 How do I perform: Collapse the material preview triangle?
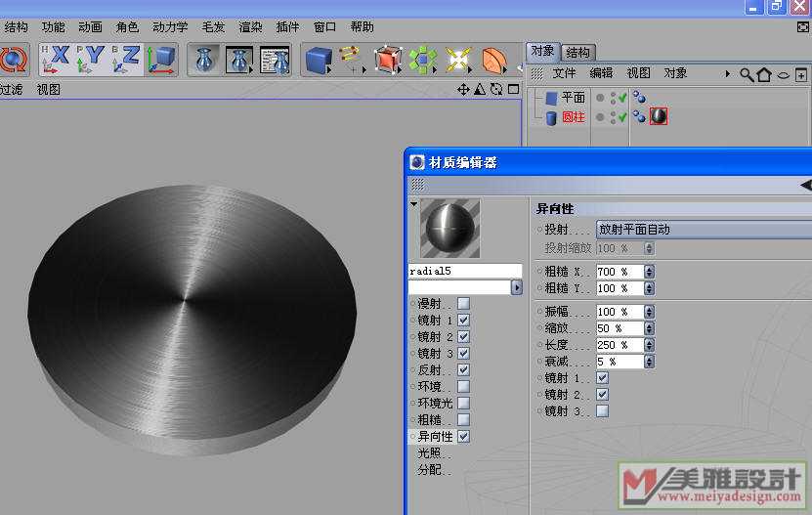click(x=413, y=204)
